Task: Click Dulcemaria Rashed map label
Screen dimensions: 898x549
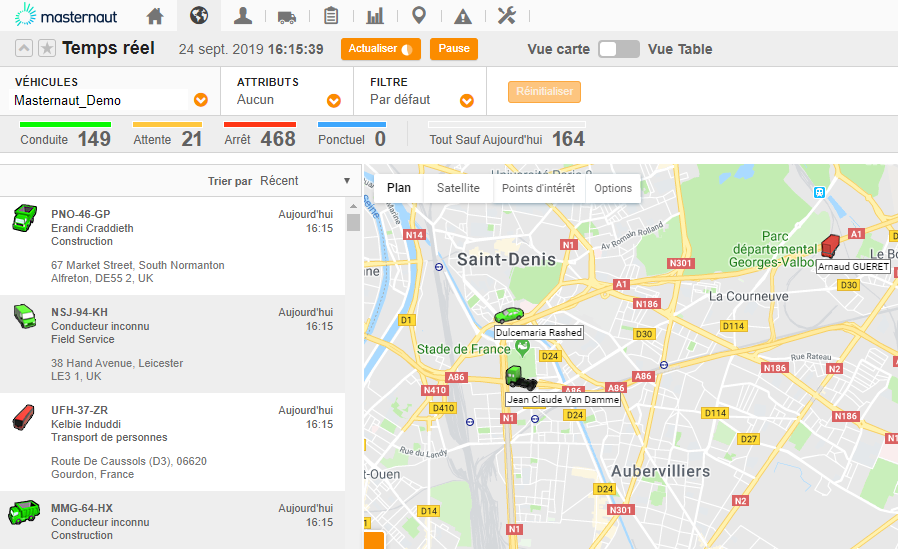Action: tap(539, 333)
